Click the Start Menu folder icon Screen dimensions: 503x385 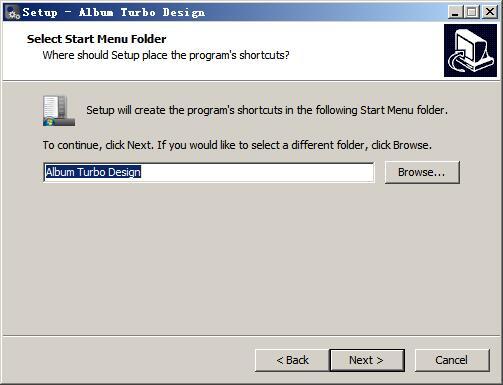click(x=59, y=111)
